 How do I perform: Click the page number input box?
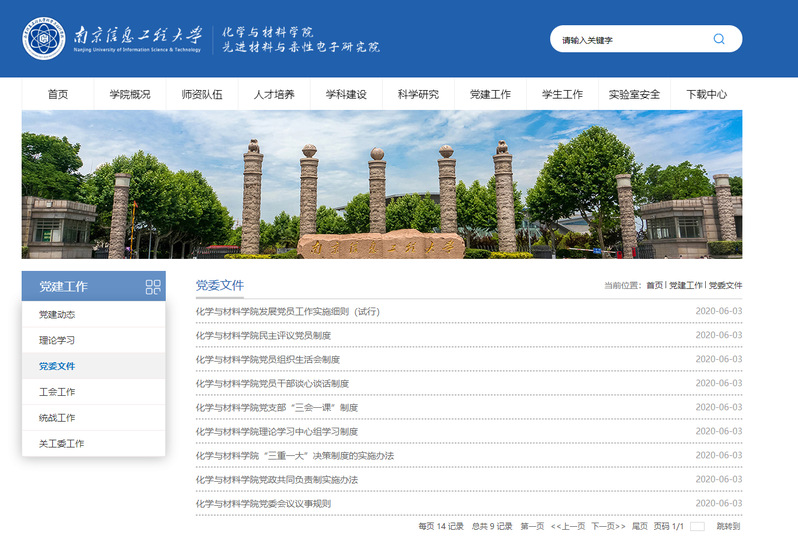[697, 526]
